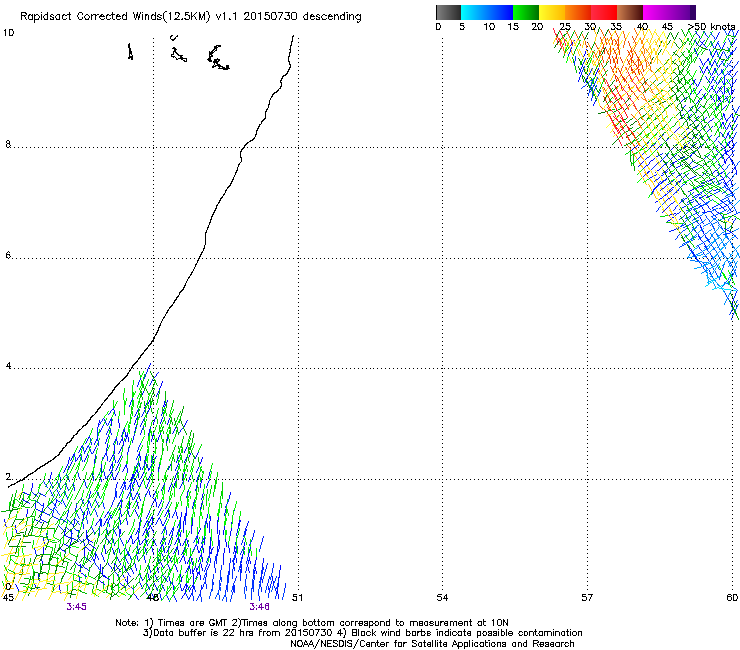Click the legend label '35'

[x=616, y=27]
